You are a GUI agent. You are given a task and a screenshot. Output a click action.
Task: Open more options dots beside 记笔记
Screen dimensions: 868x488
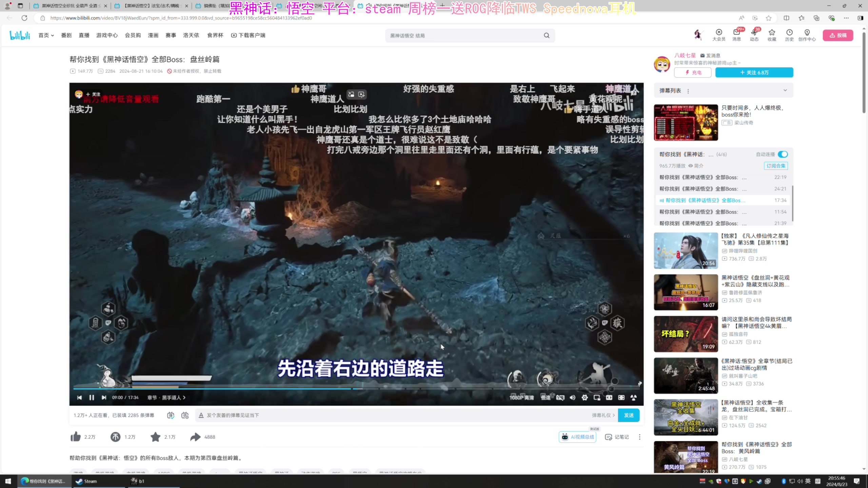(639, 437)
